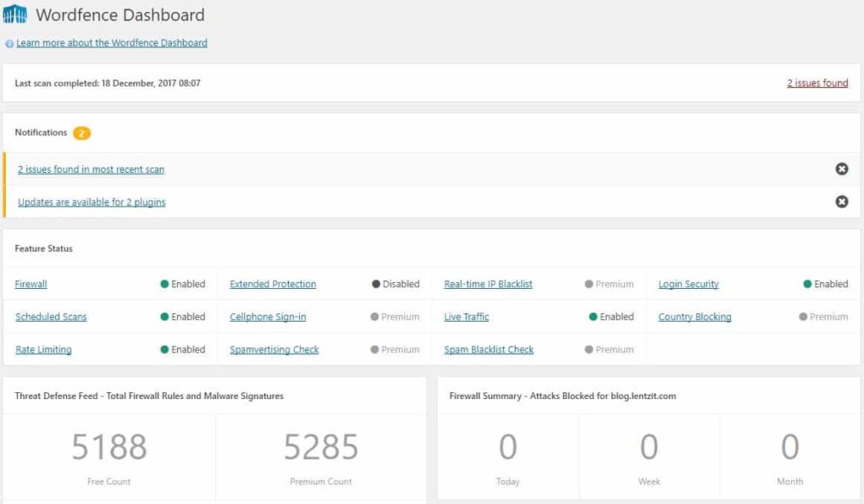Click the info icon beside Learn more
864x504 pixels.
pos(9,43)
